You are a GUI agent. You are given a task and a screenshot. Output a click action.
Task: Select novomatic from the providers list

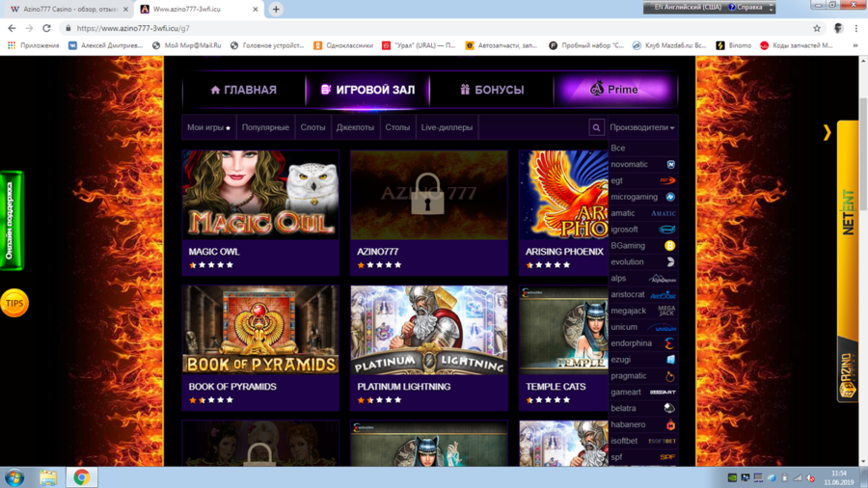click(630, 165)
